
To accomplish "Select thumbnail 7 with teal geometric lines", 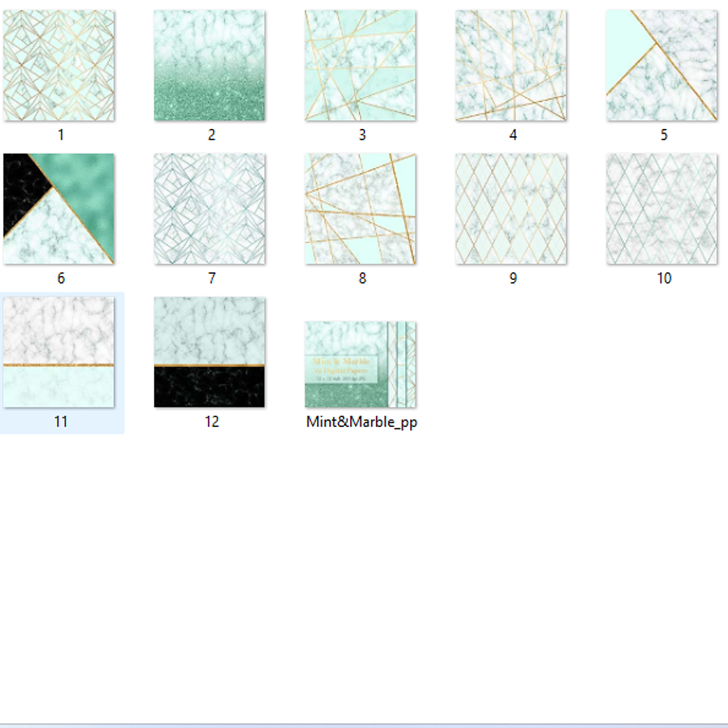I will (x=209, y=208).
